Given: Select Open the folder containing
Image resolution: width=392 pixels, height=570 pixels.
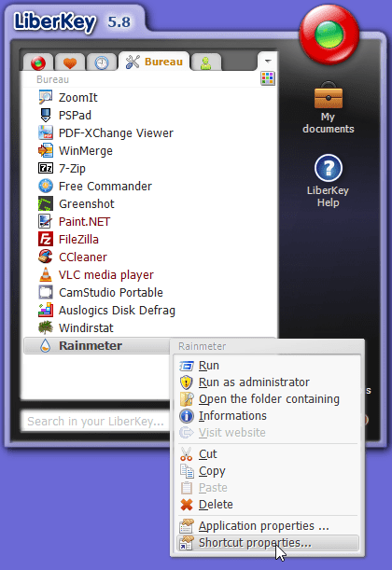Looking at the screenshot, I should pyautogui.click(x=269, y=399).
